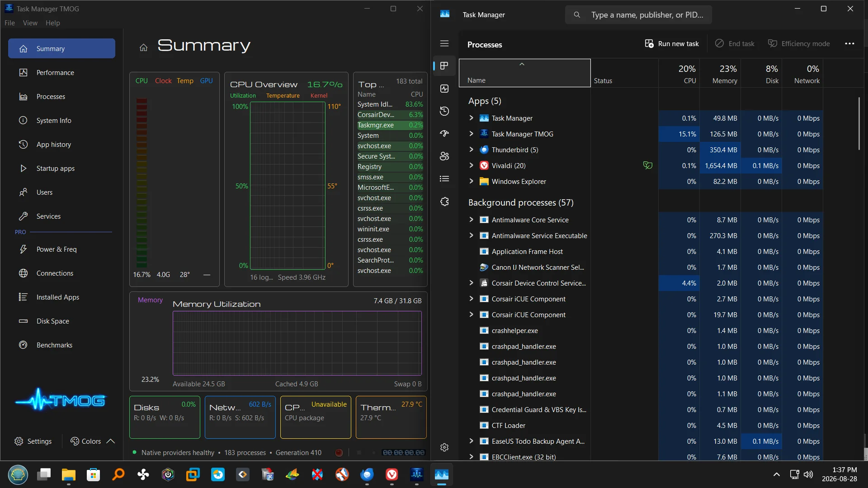This screenshot has width=868, height=488.
Task: Open Disk Space in the TMOG sidebar
Action: coord(61,321)
